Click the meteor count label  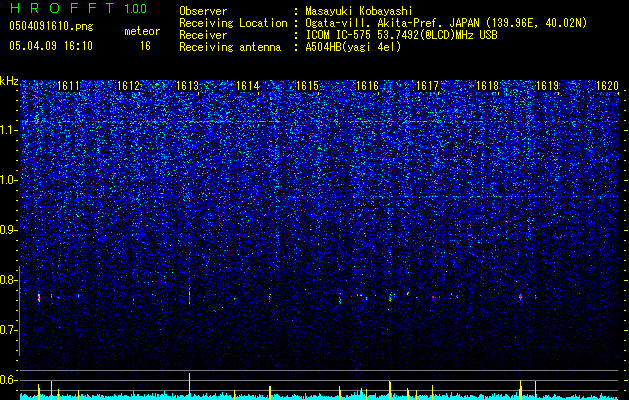point(142,31)
